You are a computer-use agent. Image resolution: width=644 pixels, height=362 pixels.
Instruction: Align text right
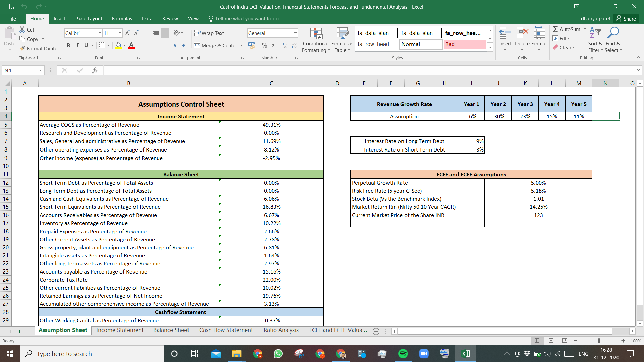165,45
